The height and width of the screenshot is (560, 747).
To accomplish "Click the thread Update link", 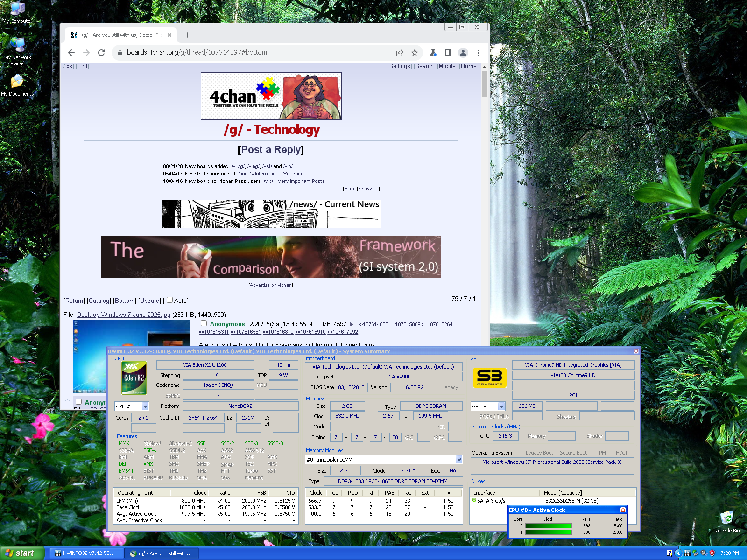I will tap(150, 301).
